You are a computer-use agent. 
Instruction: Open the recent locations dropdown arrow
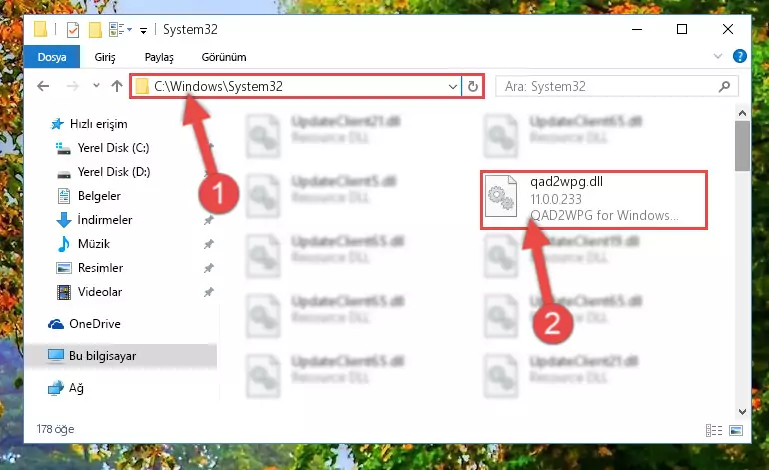(96, 86)
